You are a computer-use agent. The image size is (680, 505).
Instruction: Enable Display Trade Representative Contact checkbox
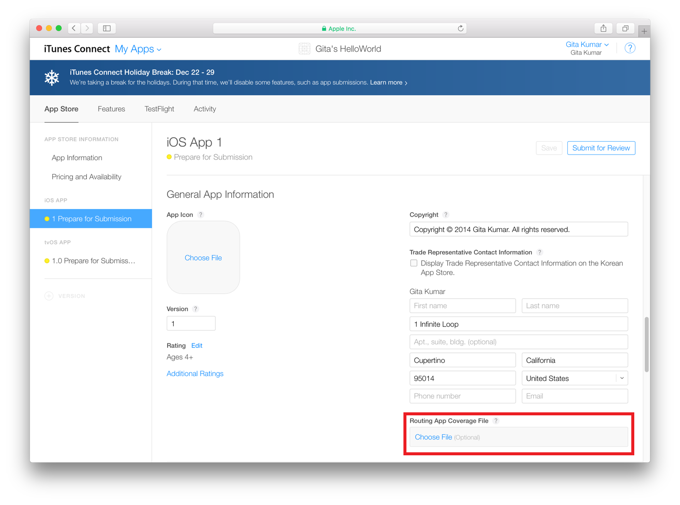coord(414,263)
